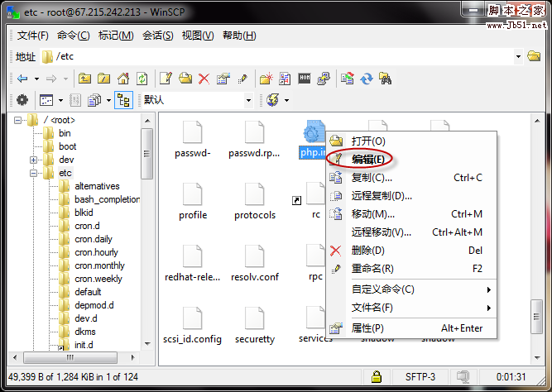The image size is (552, 392).
Task: Click the keep remote directory updated icon
Action: coord(367,79)
